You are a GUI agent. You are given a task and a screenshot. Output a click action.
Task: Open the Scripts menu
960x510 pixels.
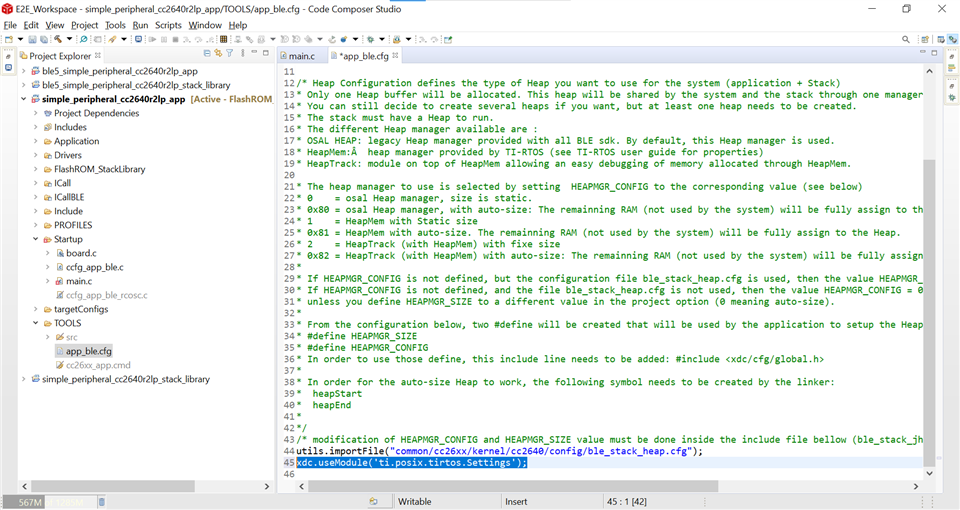[x=168, y=25]
